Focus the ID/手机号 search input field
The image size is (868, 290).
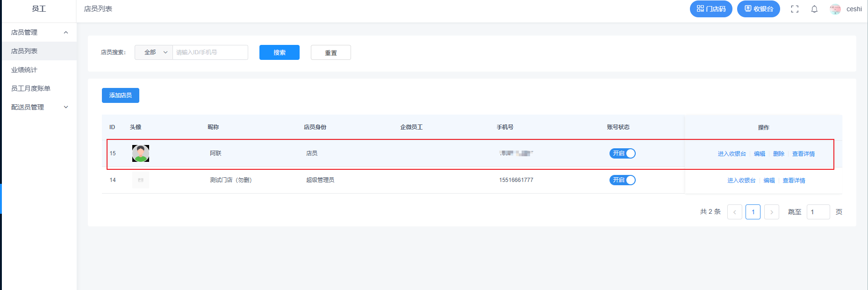click(210, 52)
